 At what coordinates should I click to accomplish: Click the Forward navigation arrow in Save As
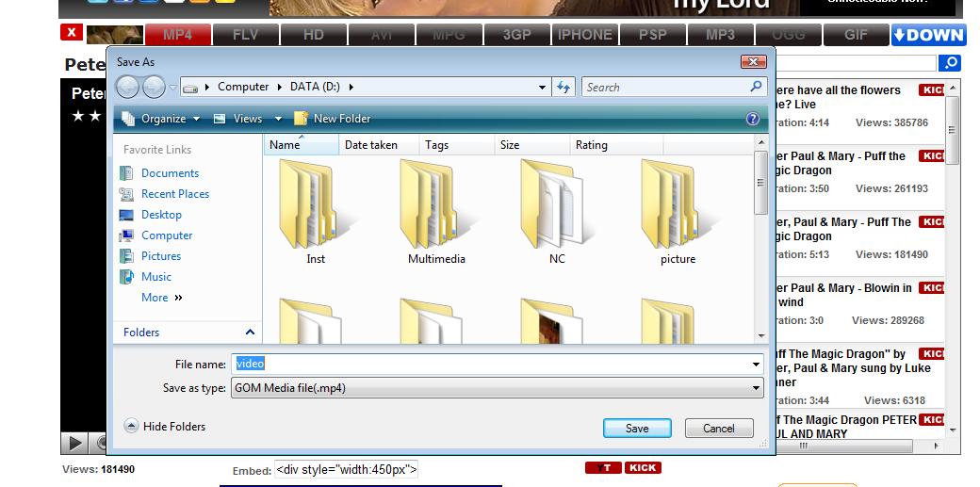point(153,87)
